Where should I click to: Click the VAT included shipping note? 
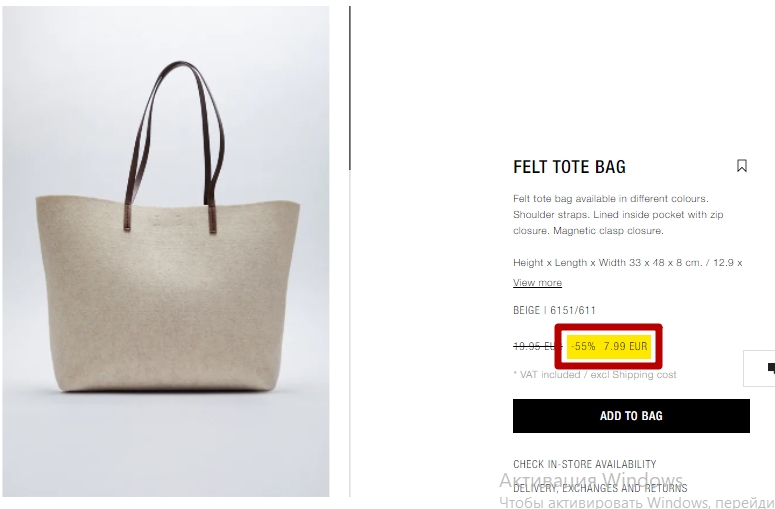coord(595,375)
